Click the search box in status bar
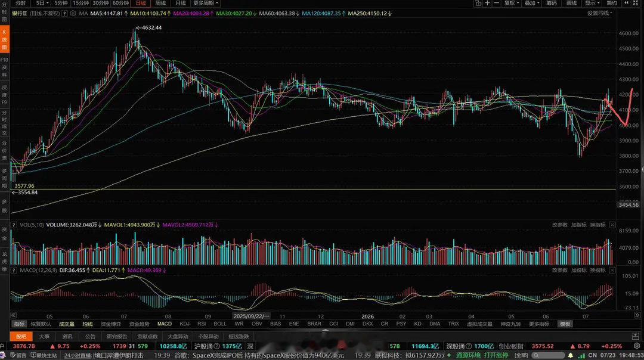 point(547,355)
